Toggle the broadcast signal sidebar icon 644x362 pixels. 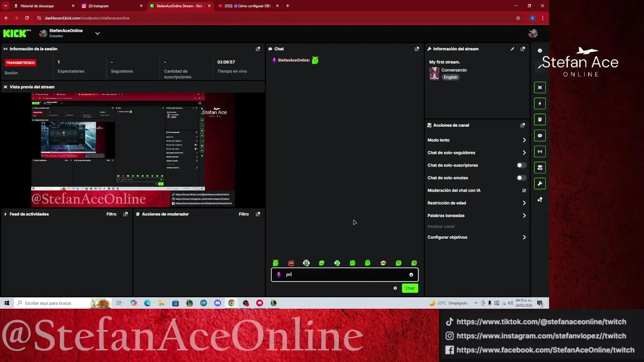tap(540, 151)
